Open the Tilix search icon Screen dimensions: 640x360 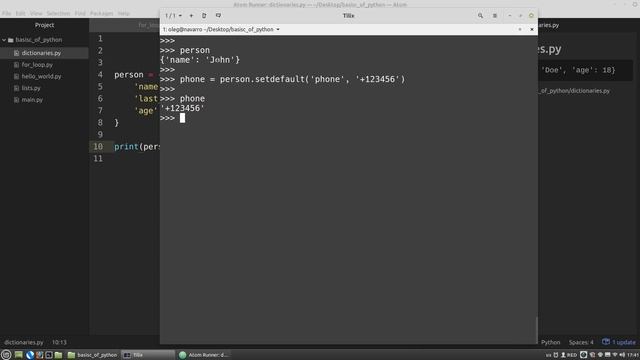pyautogui.click(x=480, y=16)
